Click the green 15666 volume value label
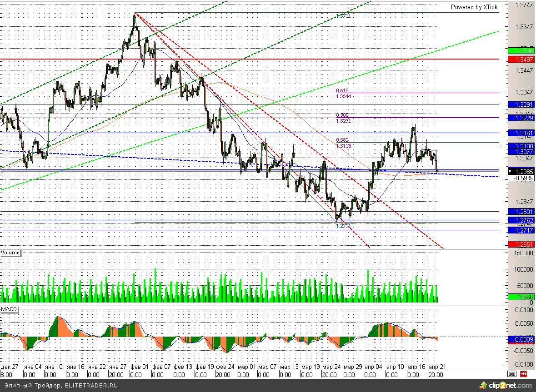 (521, 297)
